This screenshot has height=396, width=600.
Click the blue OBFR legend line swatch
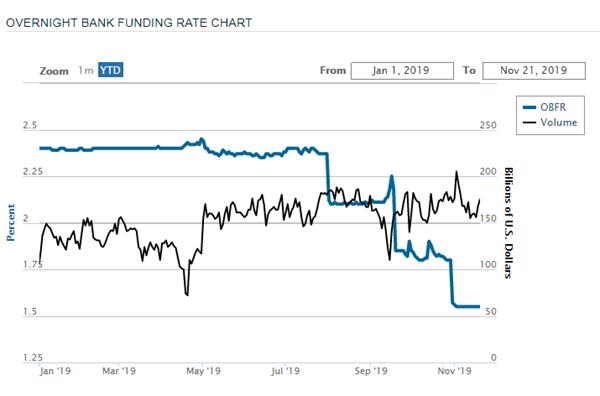(x=530, y=108)
